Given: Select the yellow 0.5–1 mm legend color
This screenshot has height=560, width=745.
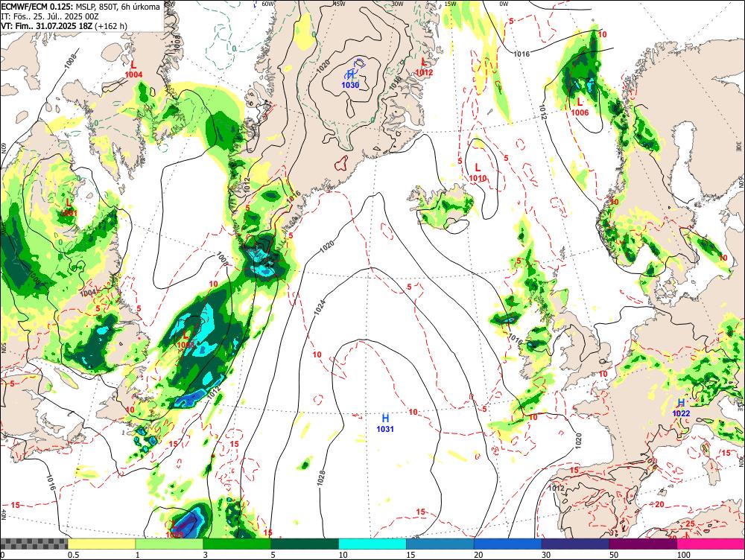Looking at the screenshot, I should pyautogui.click(x=101, y=544).
